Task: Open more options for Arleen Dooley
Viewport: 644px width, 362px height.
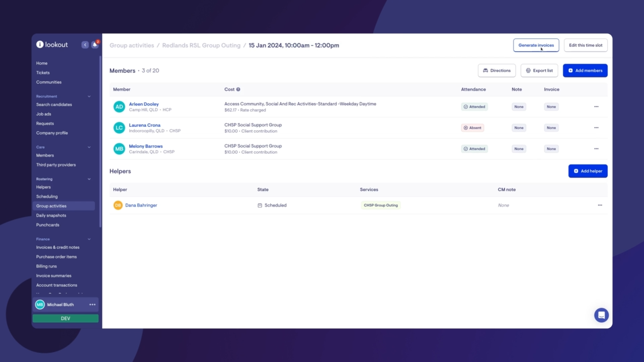Action: pyautogui.click(x=596, y=107)
